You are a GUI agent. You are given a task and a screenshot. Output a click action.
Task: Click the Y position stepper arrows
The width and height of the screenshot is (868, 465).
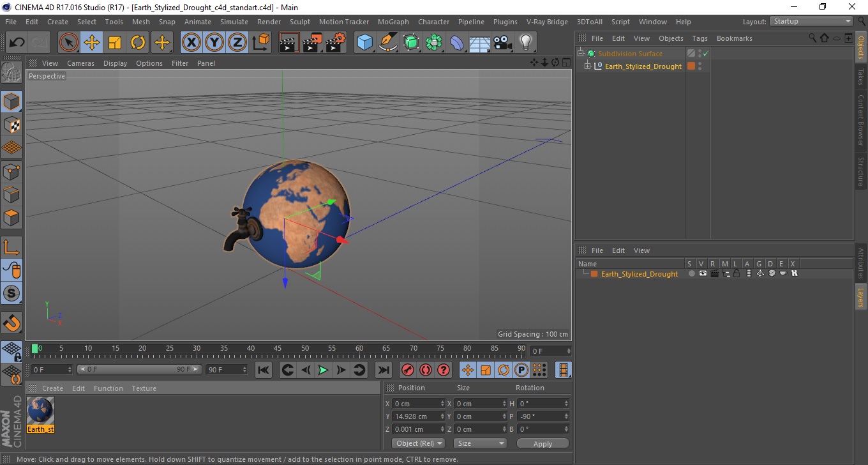(442, 416)
